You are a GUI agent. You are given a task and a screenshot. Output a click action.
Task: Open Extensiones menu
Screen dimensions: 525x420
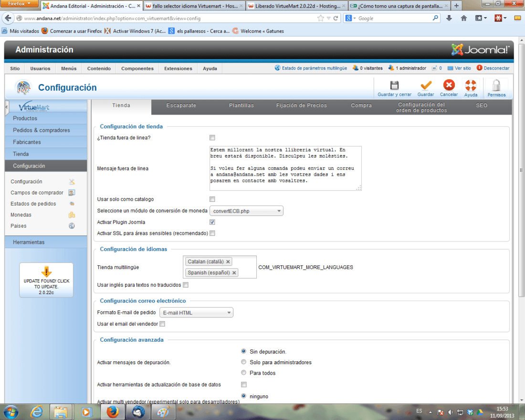(x=178, y=68)
